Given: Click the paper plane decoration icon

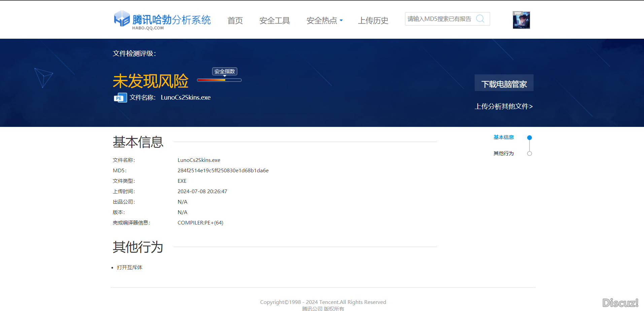Looking at the screenshot, I should (x=43, y=77).
